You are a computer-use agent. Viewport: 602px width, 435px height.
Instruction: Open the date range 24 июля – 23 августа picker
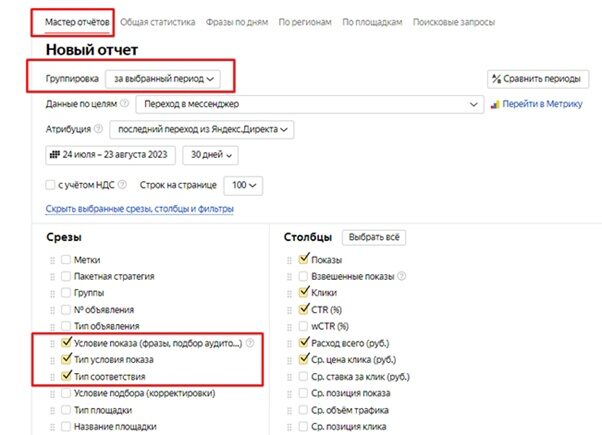(111, 155)
